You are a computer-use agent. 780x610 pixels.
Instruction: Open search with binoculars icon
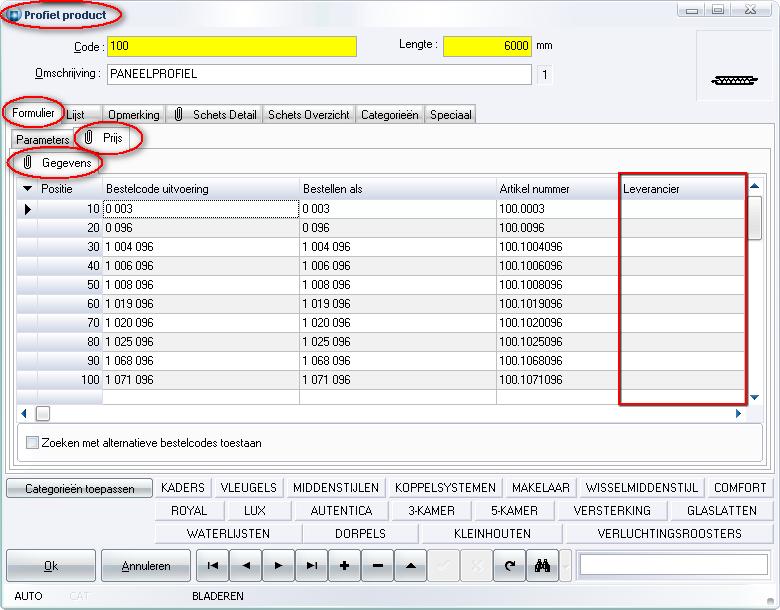[x=542, y=565]
